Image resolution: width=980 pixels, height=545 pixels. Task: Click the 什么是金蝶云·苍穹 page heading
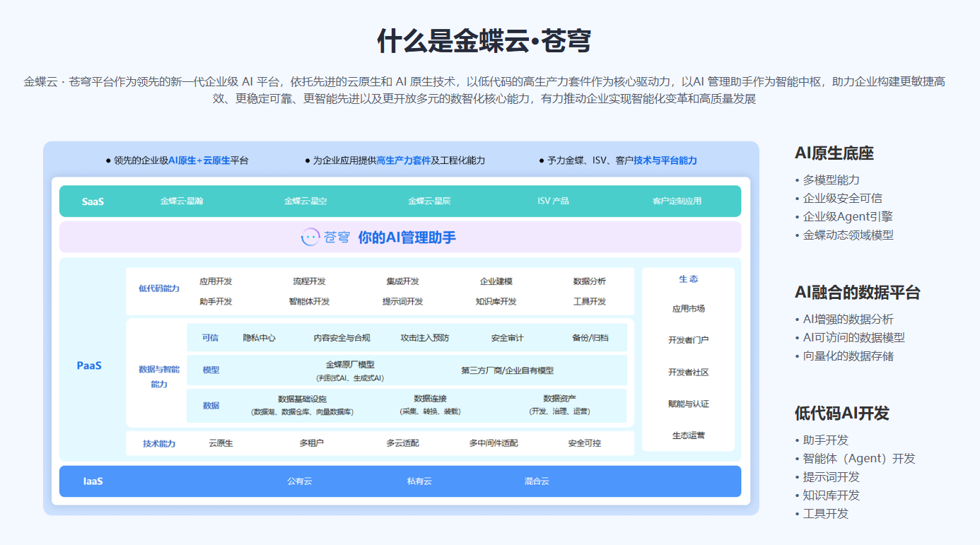[484, 41]
